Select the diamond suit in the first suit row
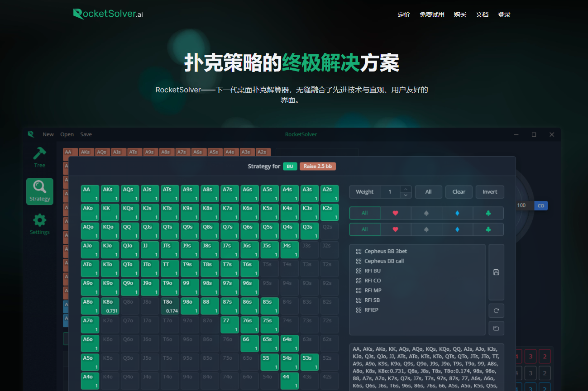 (x=457, y=213)
